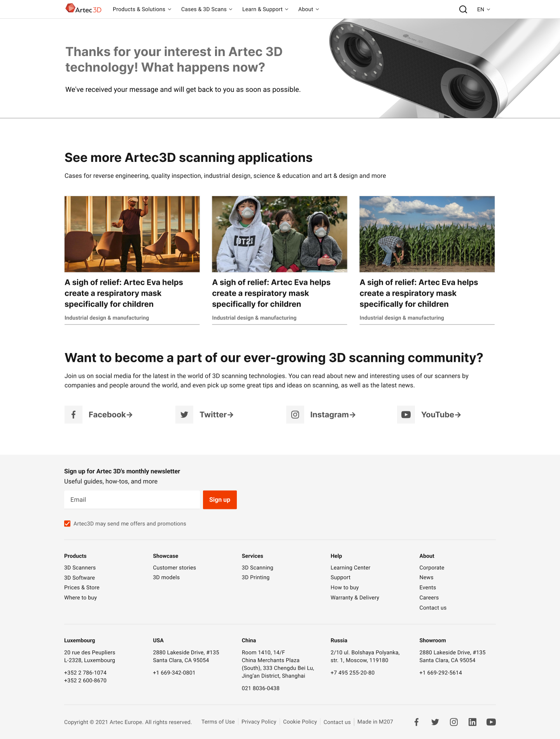Follow the YouTube→ text link
This screenshot has height=739, width=560.
[x=441, y=415]
